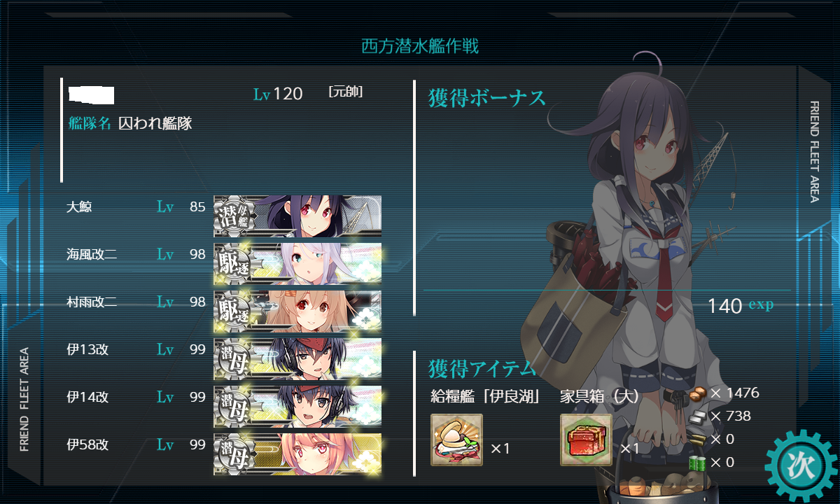This screenshot has width=840, height=504.
Task: Click the 西方潜水艦作戦 expedition title
Action: click(x=420, y=47)
